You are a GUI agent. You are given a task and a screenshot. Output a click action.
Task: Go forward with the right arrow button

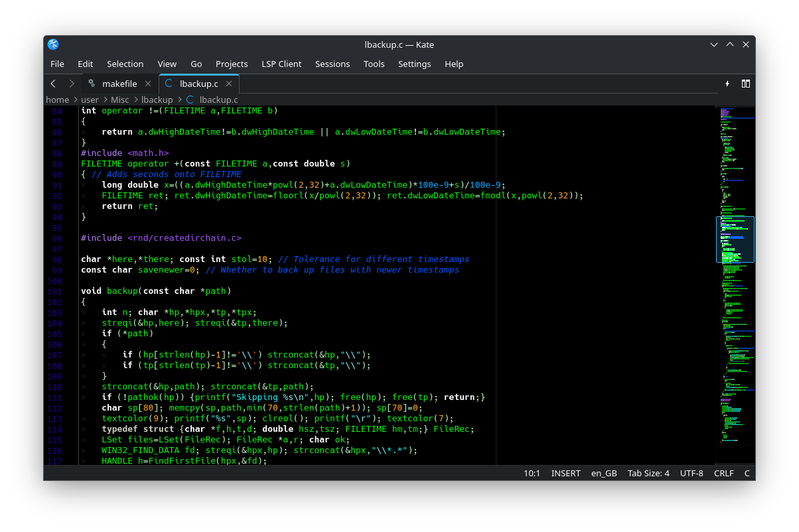pyautogui.click(x=72, y=84)
